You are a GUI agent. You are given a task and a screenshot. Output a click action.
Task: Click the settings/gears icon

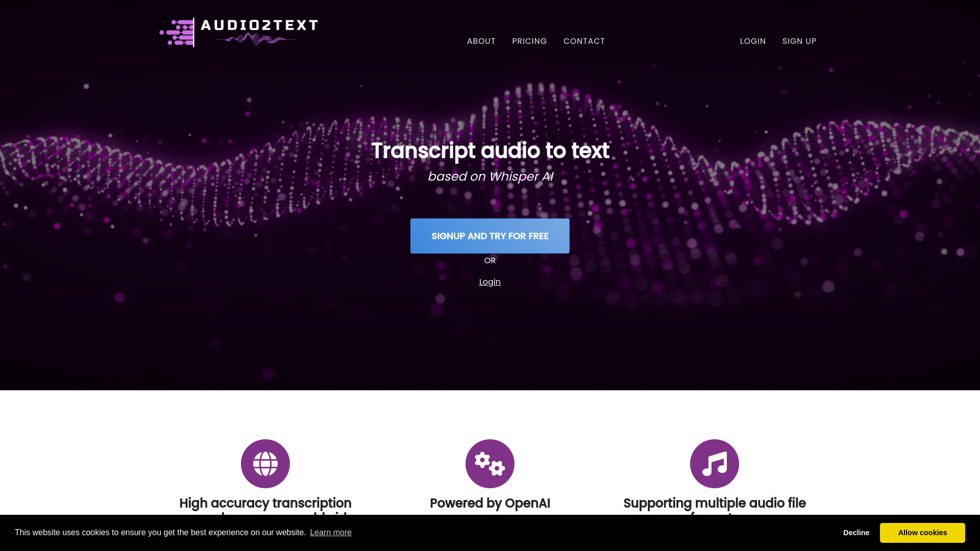489,464
